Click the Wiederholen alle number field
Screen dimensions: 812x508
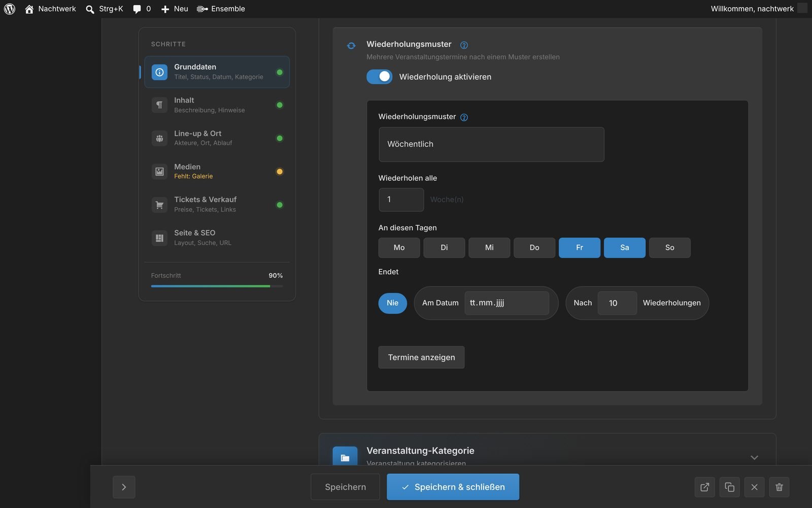coord(401,200)
